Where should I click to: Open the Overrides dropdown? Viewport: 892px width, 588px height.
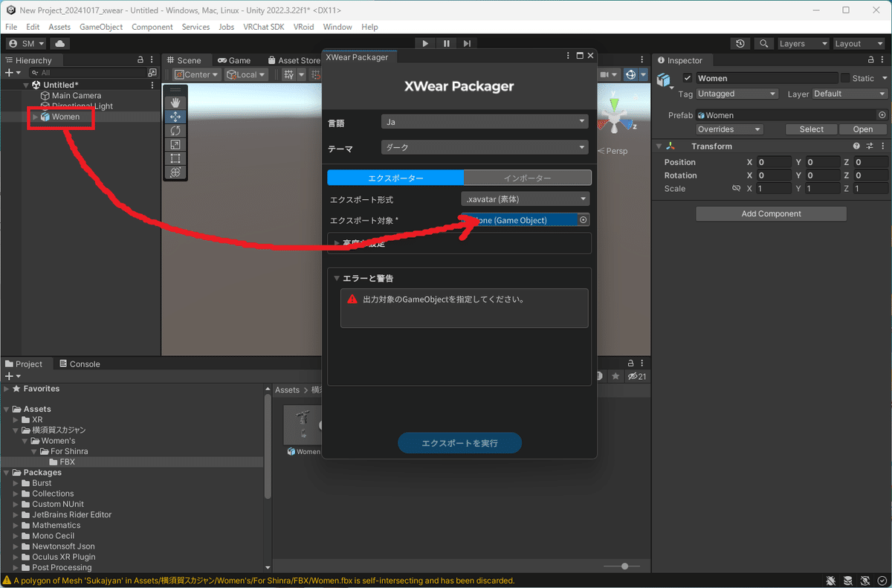tap(729, 129)
